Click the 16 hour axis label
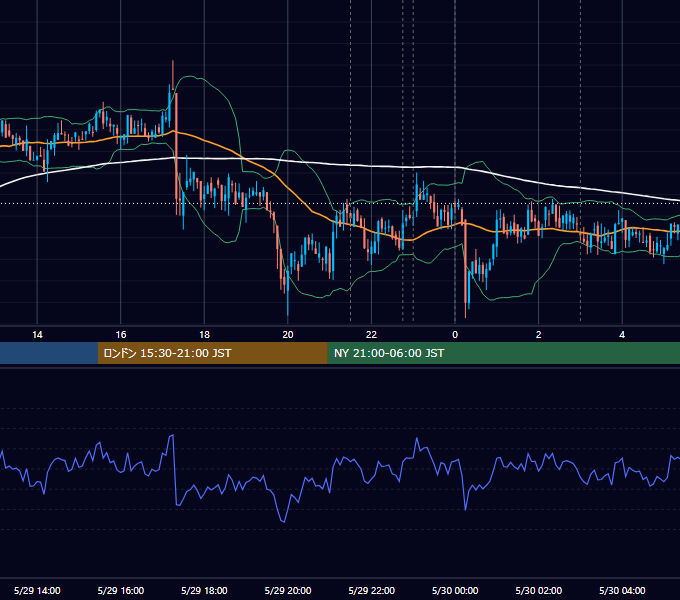 pyautogui.click(x=121, y=335)
